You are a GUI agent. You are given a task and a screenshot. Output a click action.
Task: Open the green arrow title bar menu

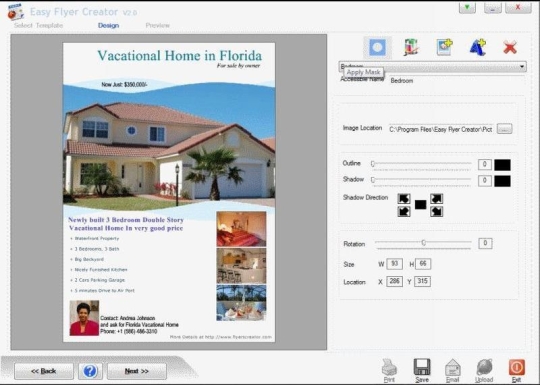point(467,8)
